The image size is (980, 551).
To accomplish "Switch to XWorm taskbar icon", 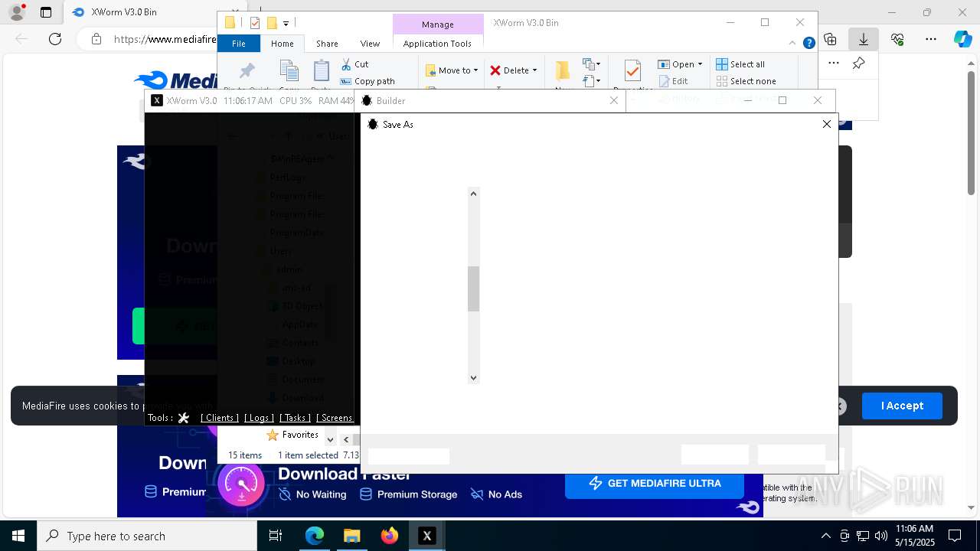I will (x=427, y=536).
